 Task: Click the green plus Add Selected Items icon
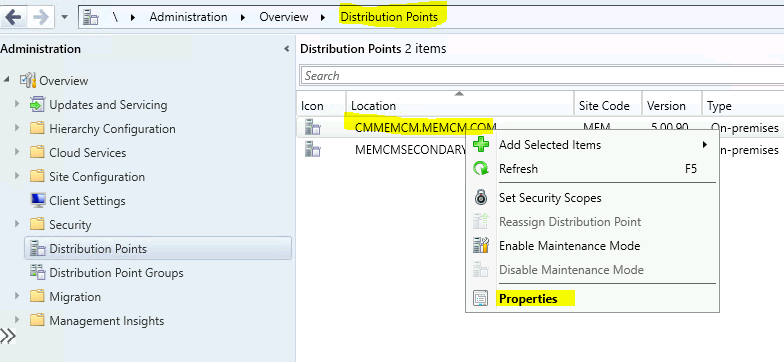[x=481, y=145]
